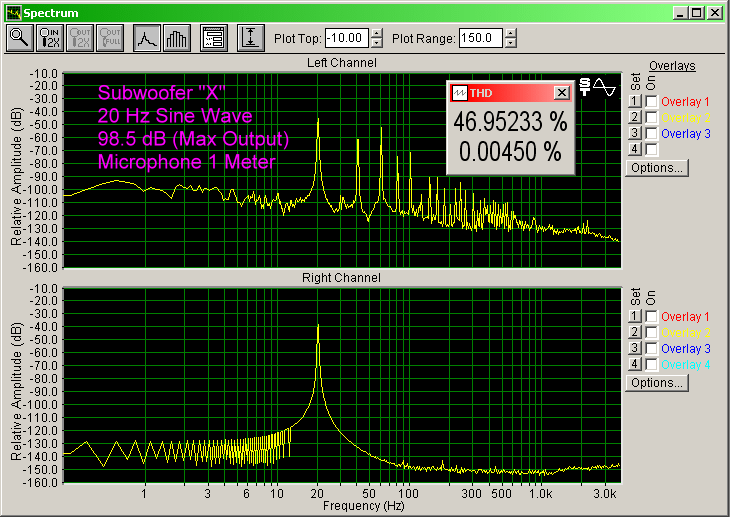This screenshot has width=730, height=517.
Task: Open right channel overlay Options
Action: pyautogui.click(x=656, y=382)
